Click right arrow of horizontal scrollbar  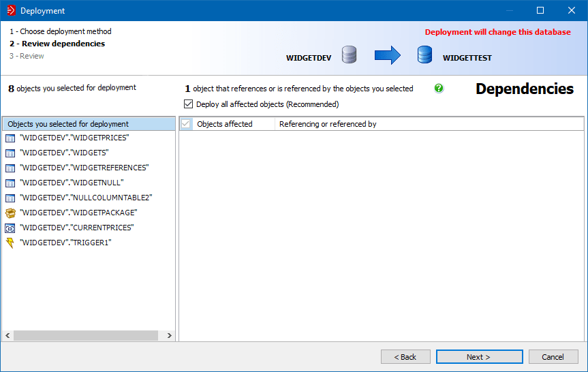pyautogui.click(x=170, y=336)
